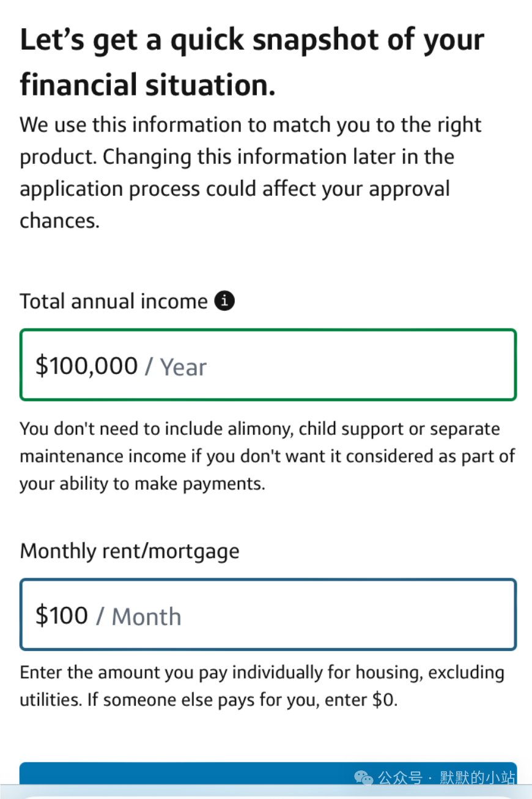
Task: Click the alimony and child support helper text
Action: [x=267, y=456]
